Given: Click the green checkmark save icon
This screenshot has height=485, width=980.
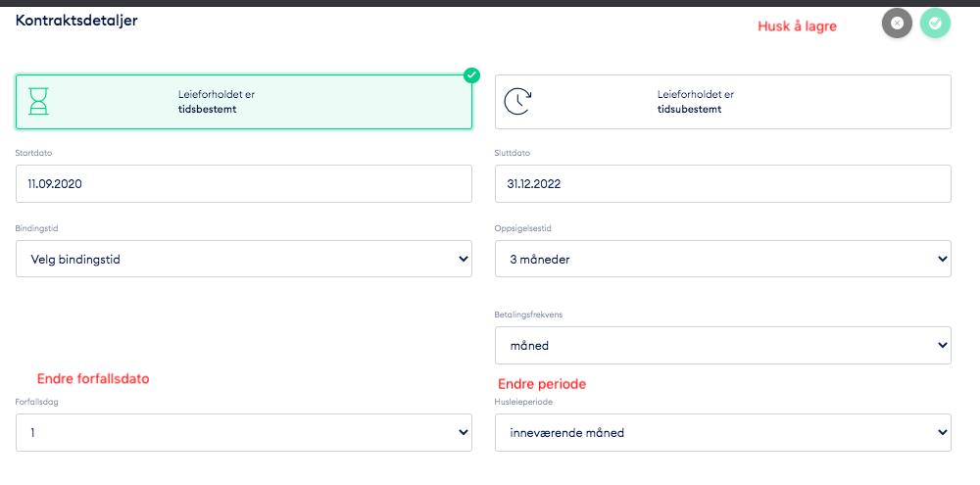Looking at the screenshot, I should (x=935, y=23).
